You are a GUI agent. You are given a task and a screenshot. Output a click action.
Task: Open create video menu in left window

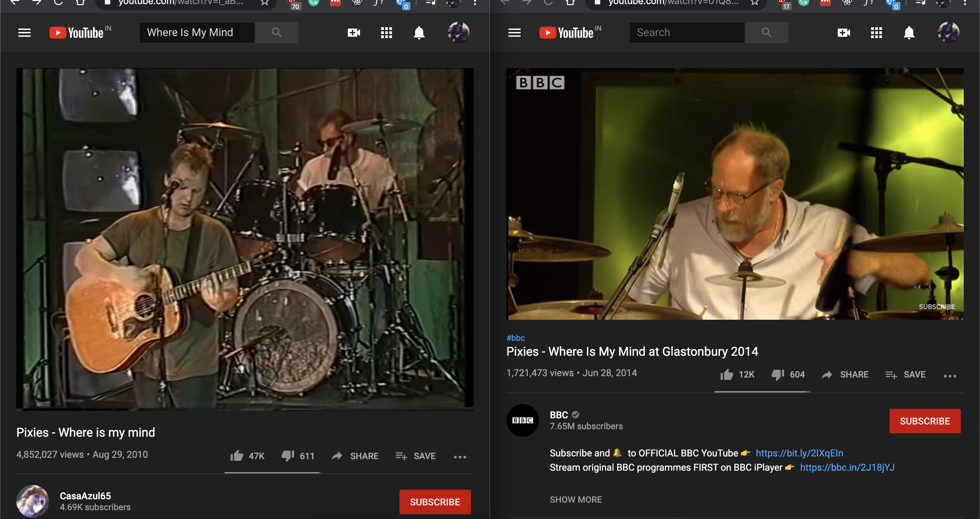354,33
